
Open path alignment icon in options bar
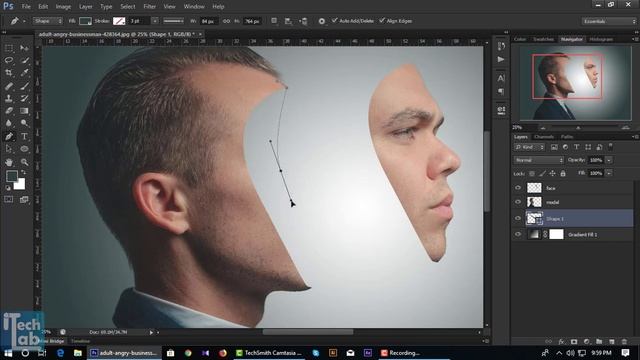pyautogui.click(x=288, y=21)
